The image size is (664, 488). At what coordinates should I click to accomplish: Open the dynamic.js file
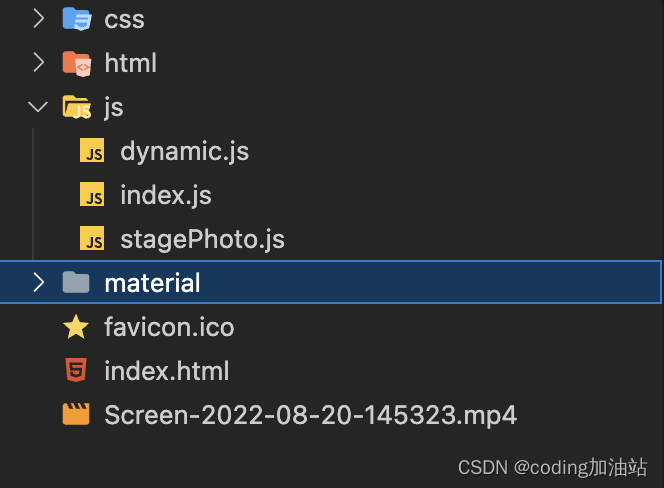click(185, 151)
